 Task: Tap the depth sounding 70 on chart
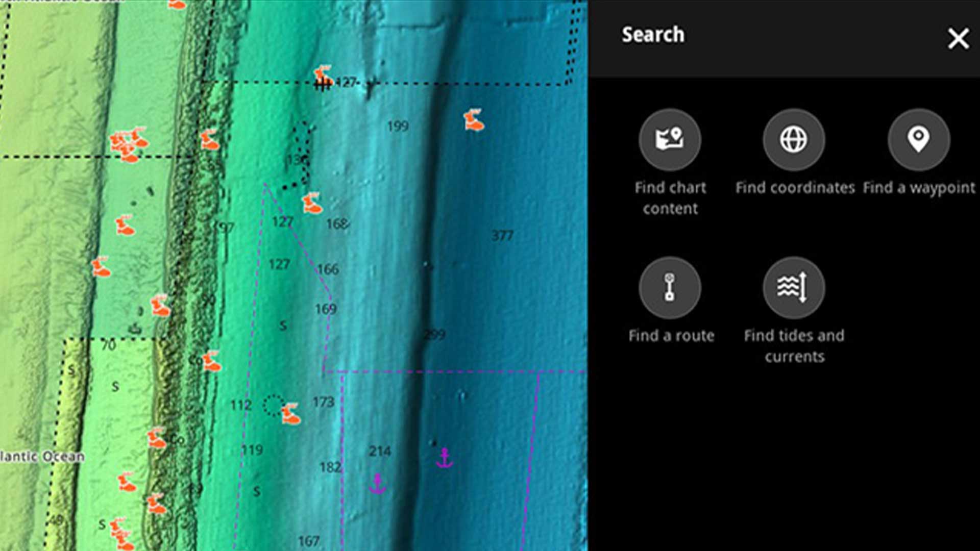(108, 345)
